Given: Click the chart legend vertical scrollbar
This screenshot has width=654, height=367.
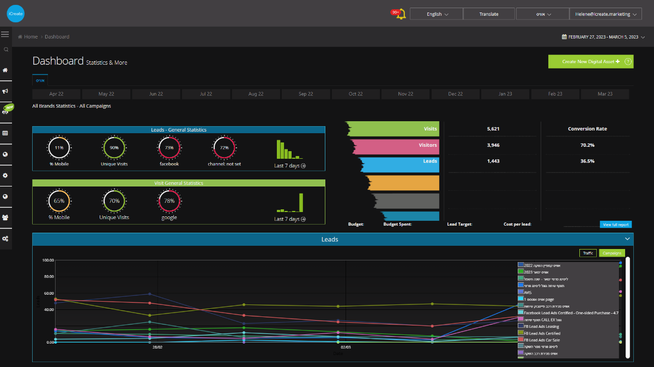Looking at the screenshot, I should tap(628, 307).
